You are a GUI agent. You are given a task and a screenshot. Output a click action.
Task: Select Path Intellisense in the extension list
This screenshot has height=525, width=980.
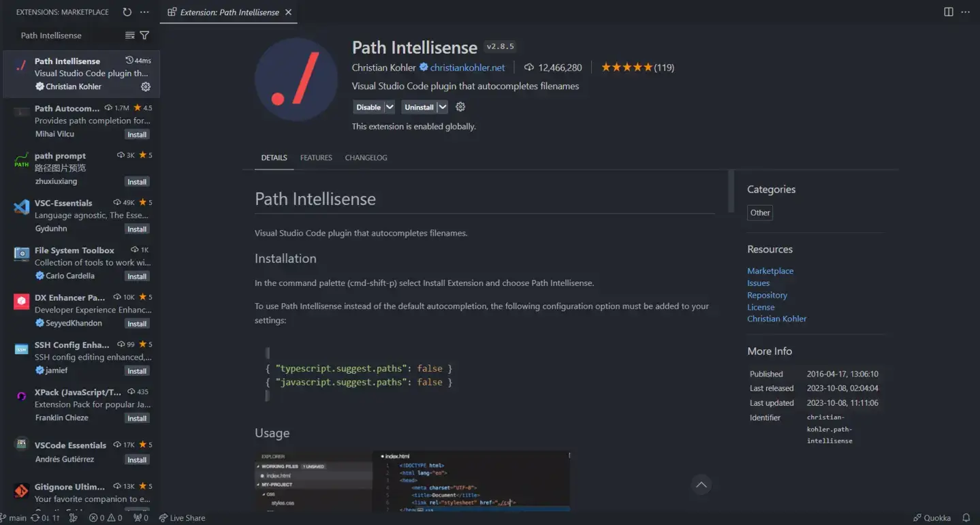[82, 74]
